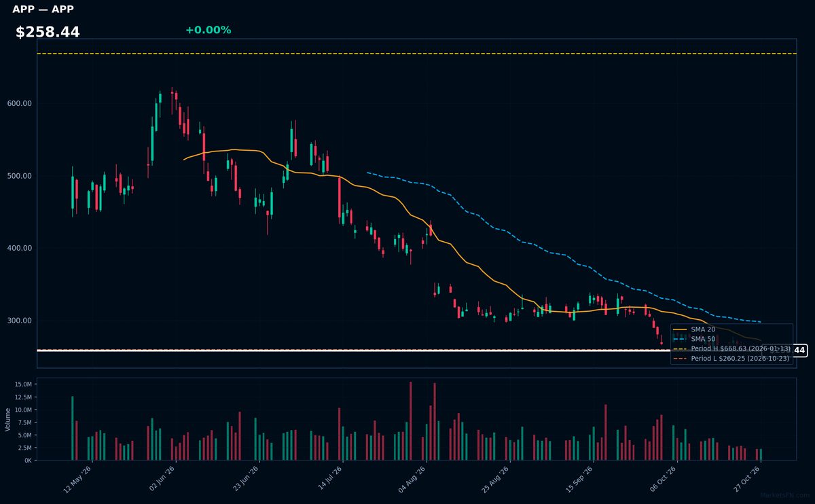Click the 12.5M volume axis label
815x504 pixels.
pyautogui.click(x=23, y=397)
